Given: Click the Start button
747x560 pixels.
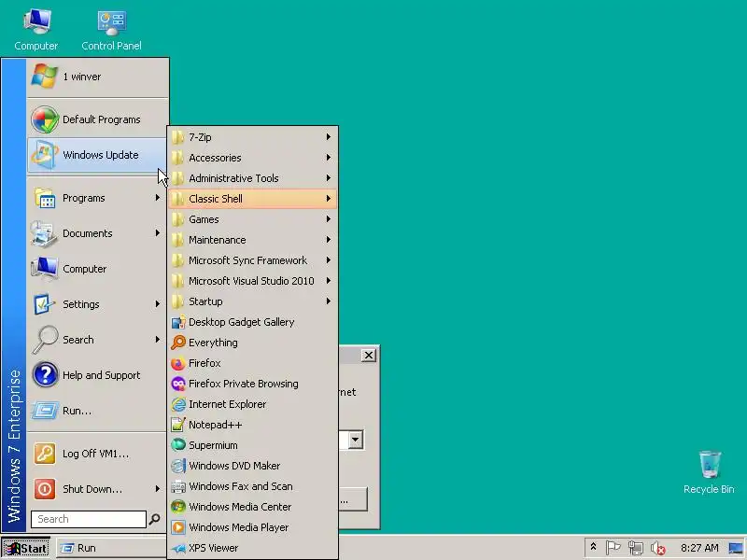Looking at the screenshot, I should 26,549.
